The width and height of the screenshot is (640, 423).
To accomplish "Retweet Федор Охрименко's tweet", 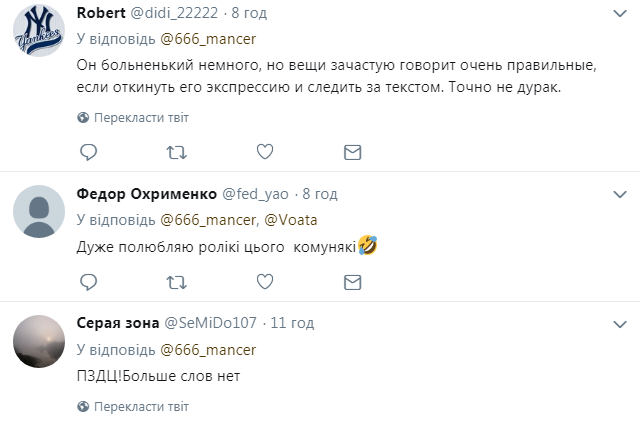I will click(176, 282).
